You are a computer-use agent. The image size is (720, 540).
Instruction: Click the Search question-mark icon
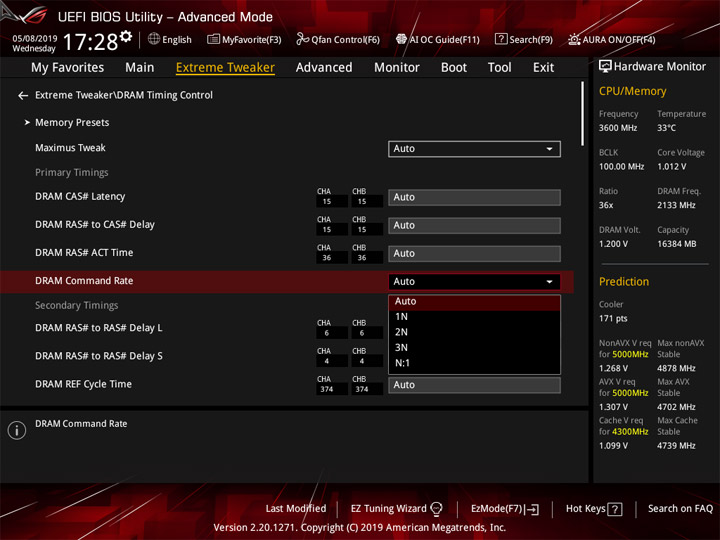[501, 39]
